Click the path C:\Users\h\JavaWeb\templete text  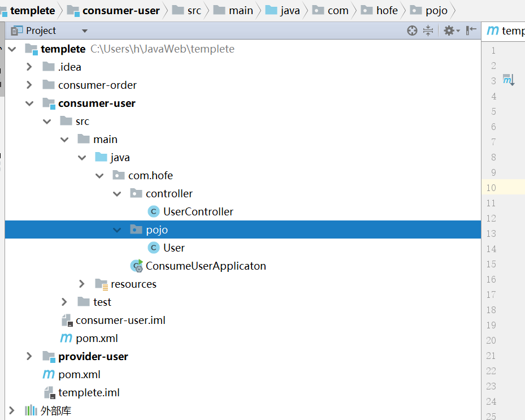[x=162, y=49]
